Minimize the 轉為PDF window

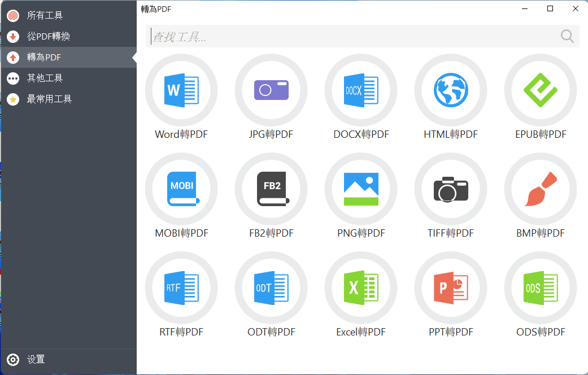coord(525,8)
